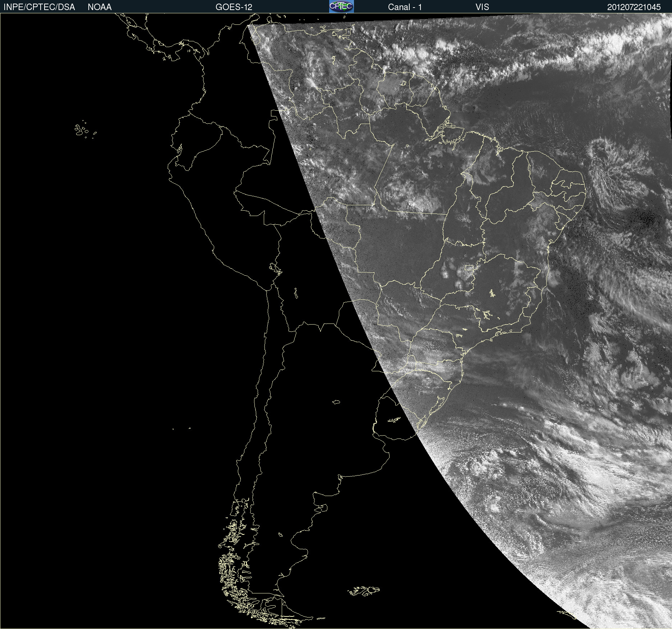
Task: Click the NOAA label in header
Action: (100, 7)
